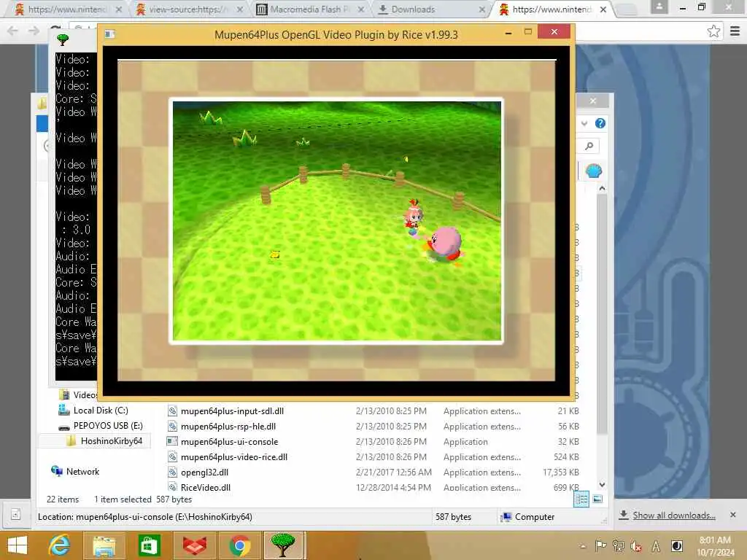Viewport: 747px width, 560px height.
Task: Close the active nintendo tab
Action: point(603,9)
